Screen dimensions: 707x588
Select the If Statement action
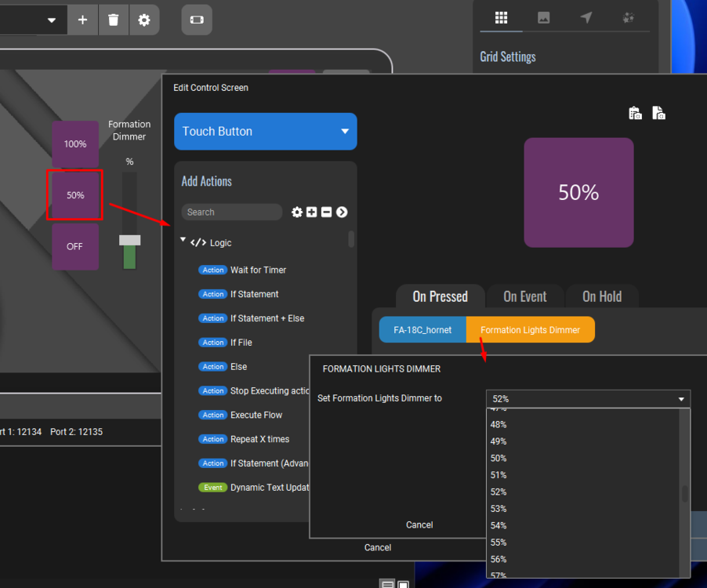(238, 294)
